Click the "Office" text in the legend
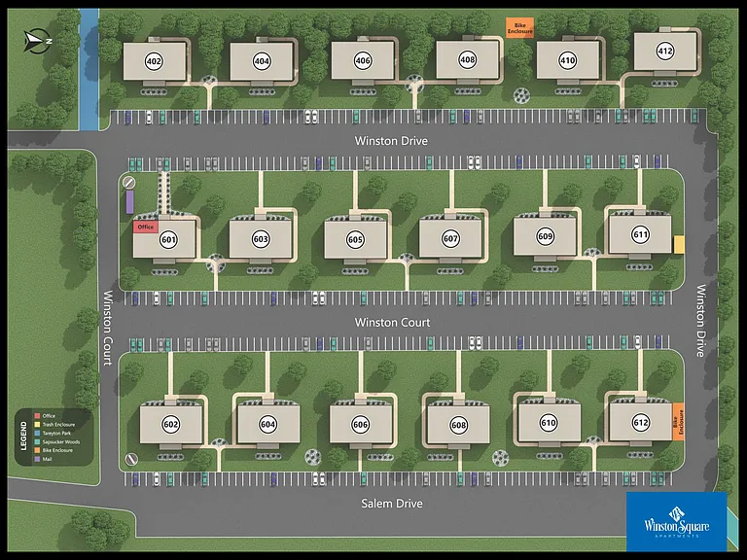747x560 pixels. (x=49, y=416)
